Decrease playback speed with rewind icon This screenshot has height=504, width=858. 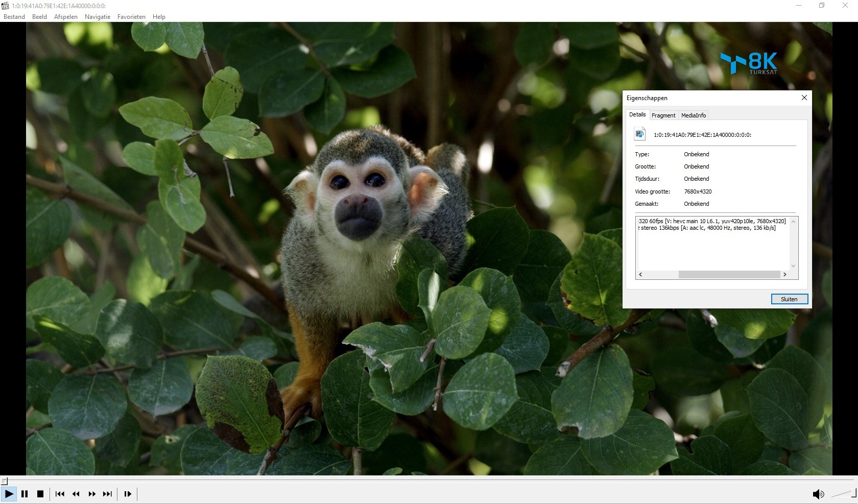point(76,494)
